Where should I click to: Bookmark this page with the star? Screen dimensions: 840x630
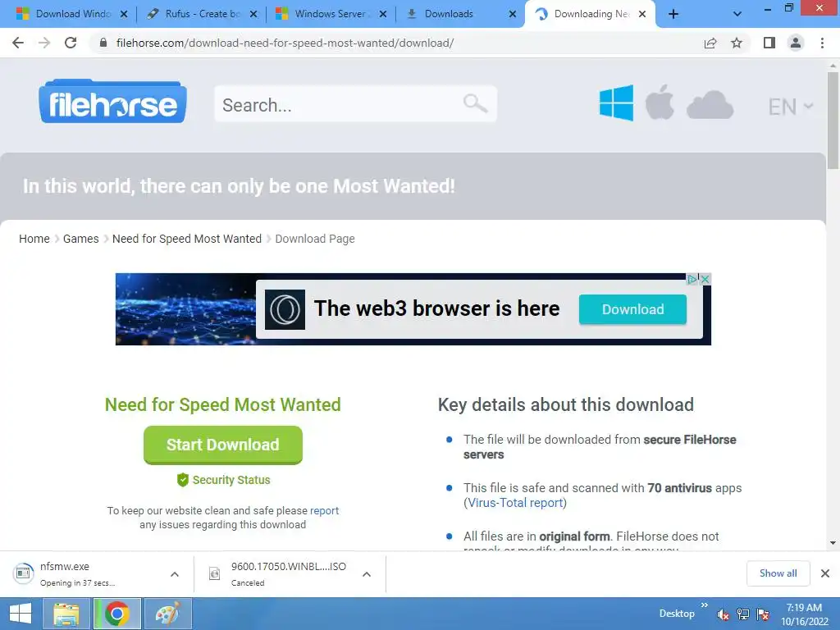pos(737,43)
